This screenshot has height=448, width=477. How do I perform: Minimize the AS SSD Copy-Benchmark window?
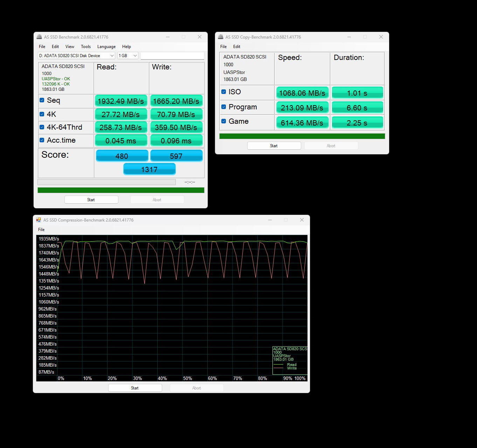click(x=349, y=37)
